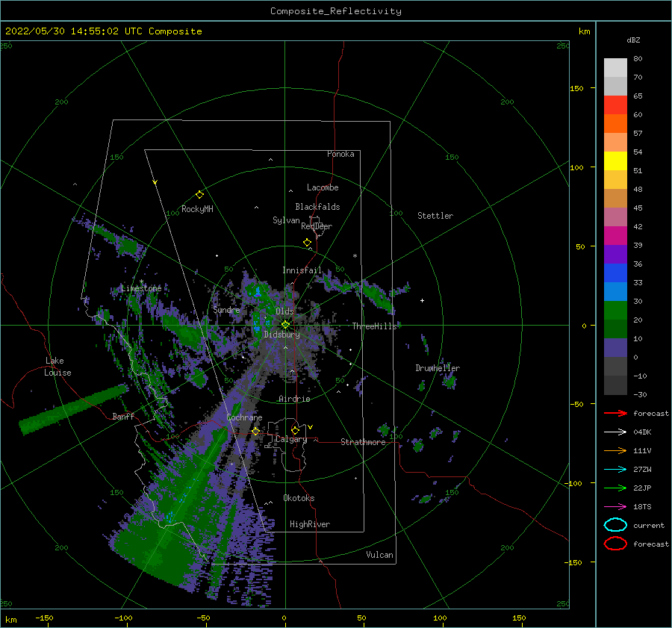Click the white 04DK arrow legend icon
This screenshot has width=672, height=628.
point(615,432)
